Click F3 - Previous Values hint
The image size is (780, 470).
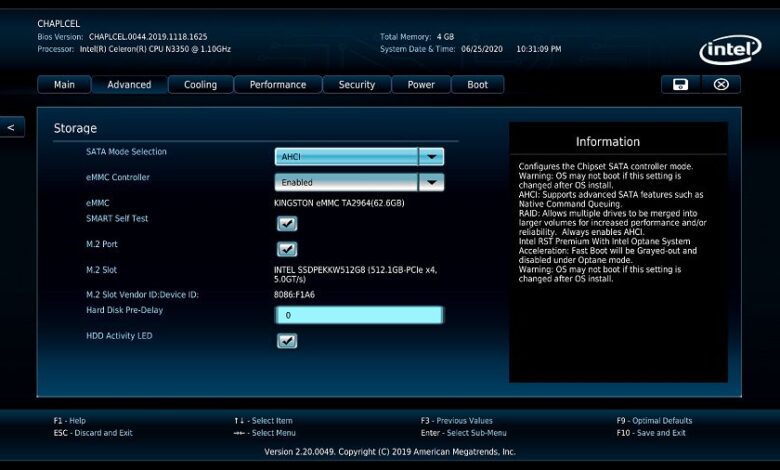point(457,421)
